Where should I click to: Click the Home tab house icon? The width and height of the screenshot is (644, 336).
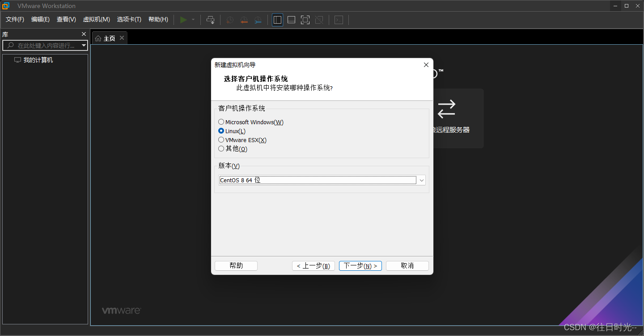98,38
